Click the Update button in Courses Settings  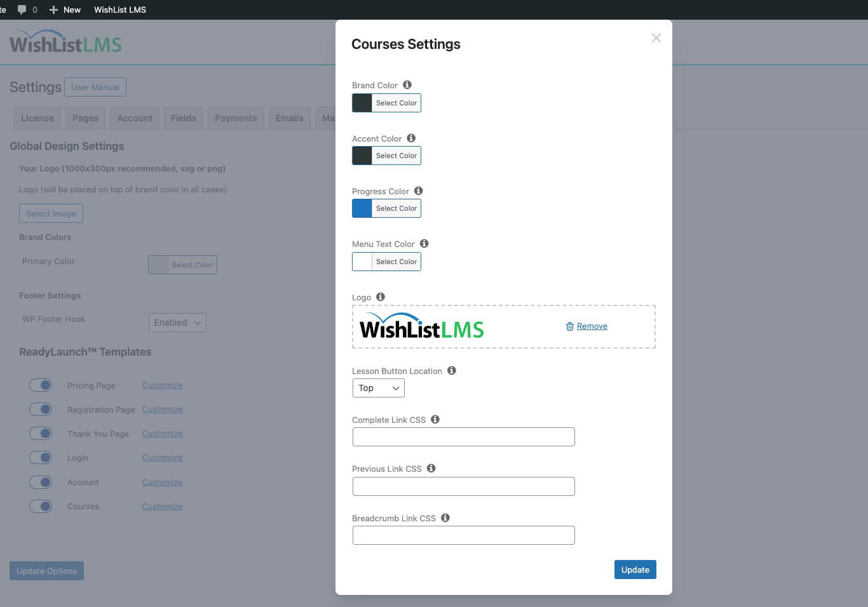pyautogui.click(x=635, y=570)
